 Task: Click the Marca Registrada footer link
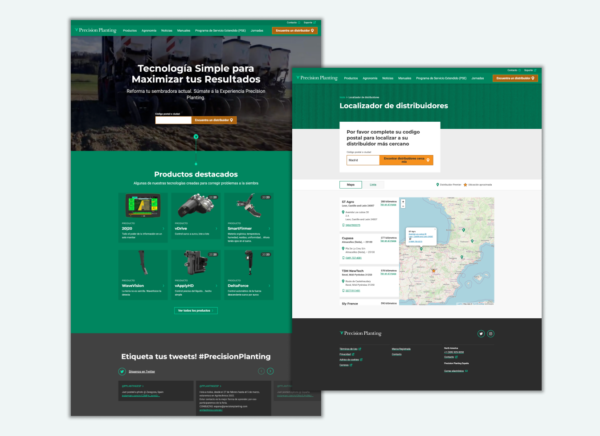401,349
